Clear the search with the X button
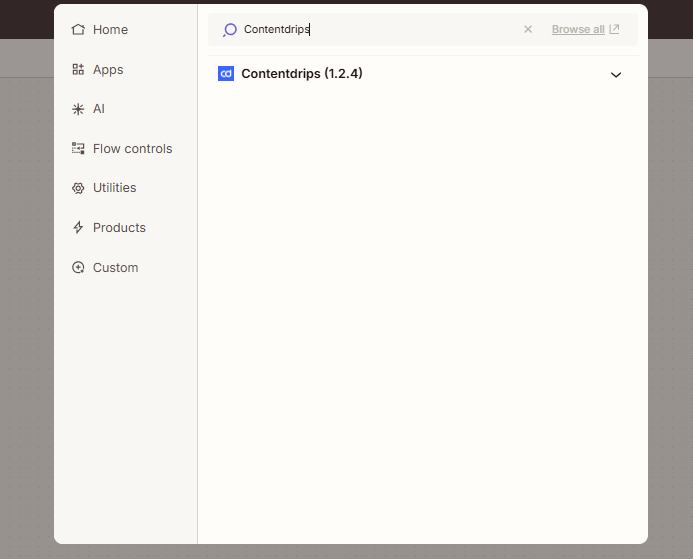The width and height of the screenshot is (693, 559). click(x=528, y=30)
